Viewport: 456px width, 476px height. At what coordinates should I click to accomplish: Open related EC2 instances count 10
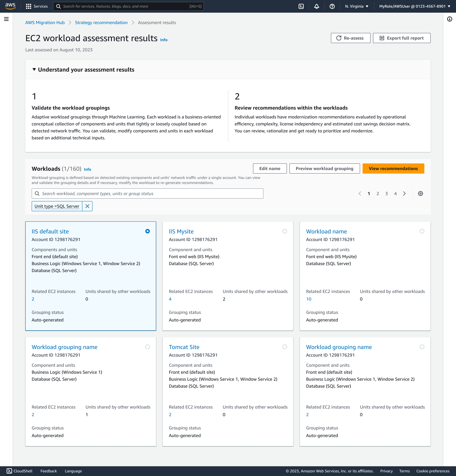pyautogui.click(x=309, y=299)
